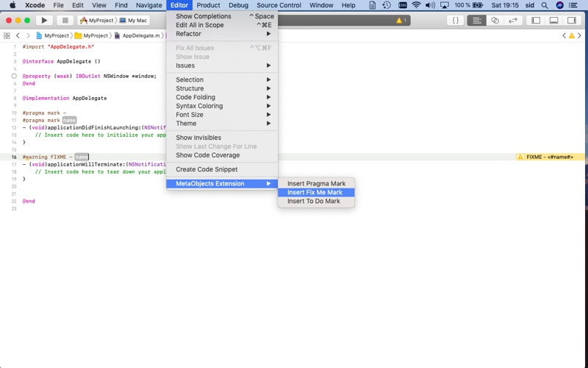
Task: Expand the Code Folding submenu
Action: click(x=222, y=97)
